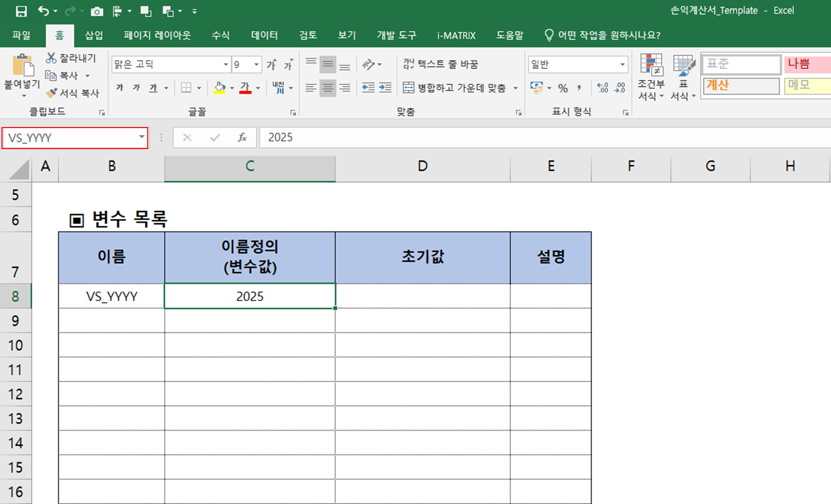Toggle center horizontal alignment
Viewport: 831px width, 504px height.
(x=328, y=88)
